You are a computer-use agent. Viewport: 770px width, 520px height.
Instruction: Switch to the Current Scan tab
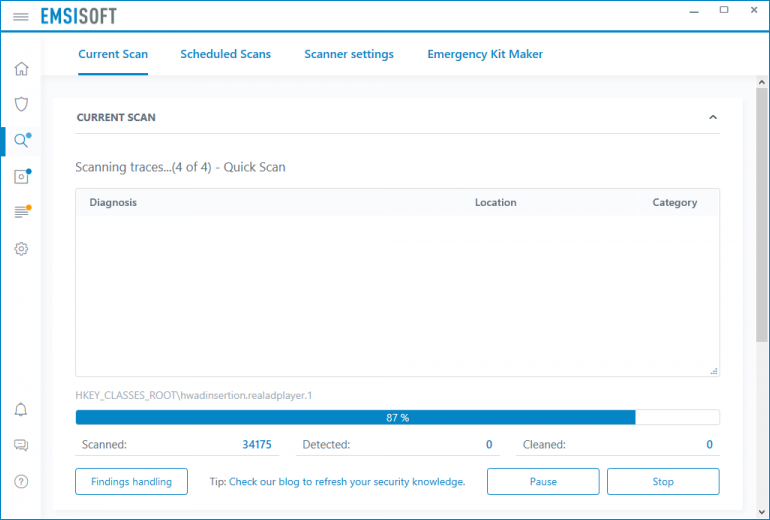click(x=113, y=54)
